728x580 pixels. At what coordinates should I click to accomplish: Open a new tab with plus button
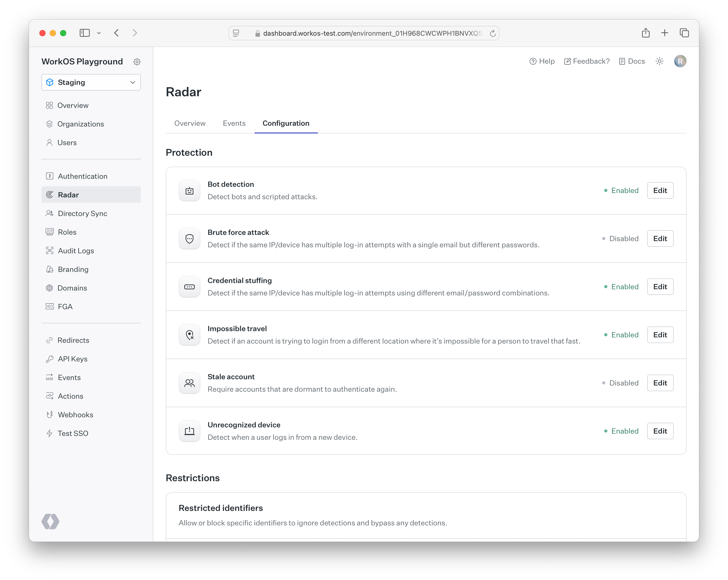(665, 33)
